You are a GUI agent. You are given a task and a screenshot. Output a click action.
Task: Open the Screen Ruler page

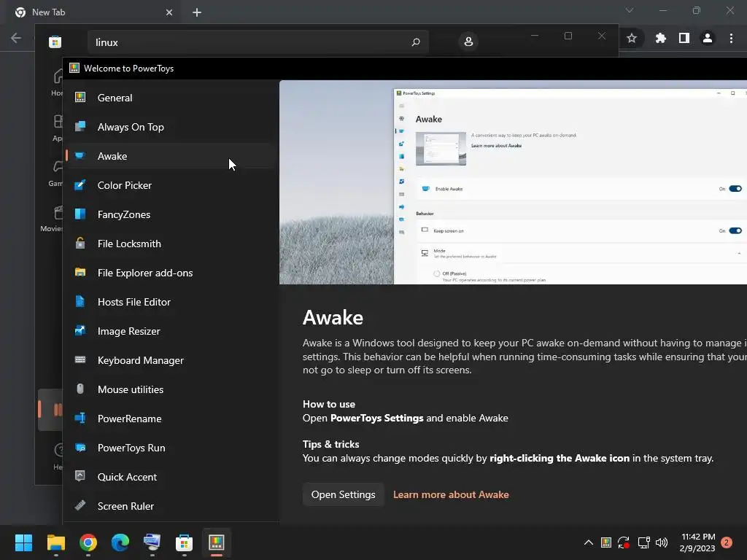click(x=170, y=506)
